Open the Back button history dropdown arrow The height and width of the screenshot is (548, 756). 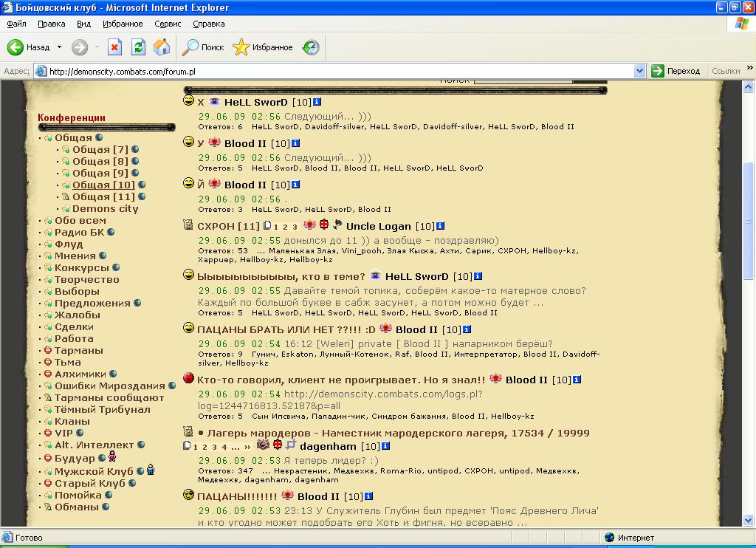click(59, 47)
